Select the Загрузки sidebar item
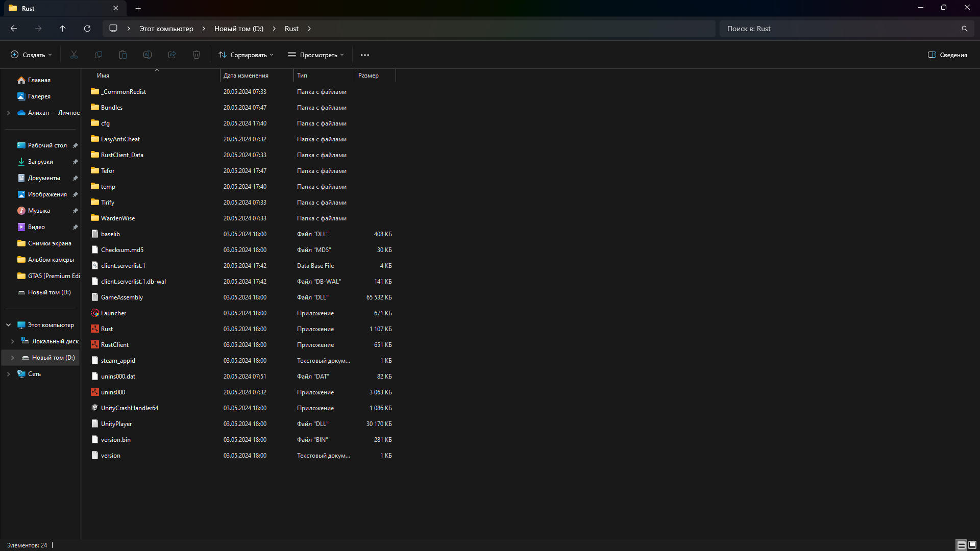Viewport: 980px width, 551px height. (40, 162)
